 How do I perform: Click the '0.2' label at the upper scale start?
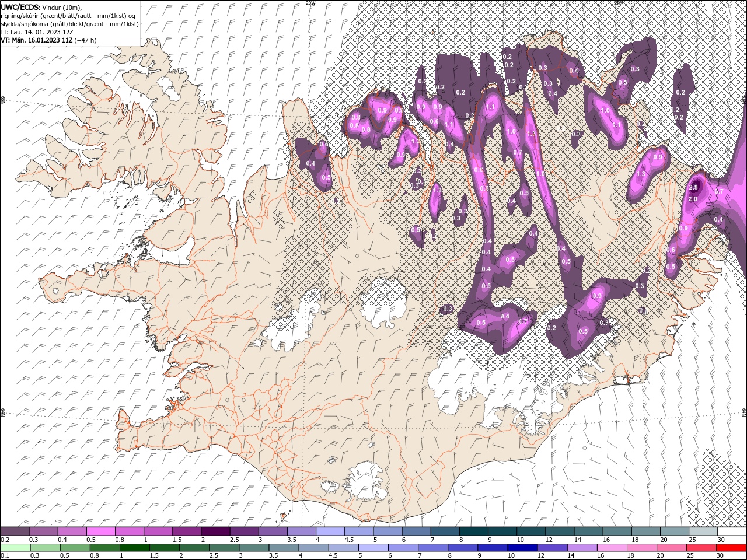pos(5,540)
